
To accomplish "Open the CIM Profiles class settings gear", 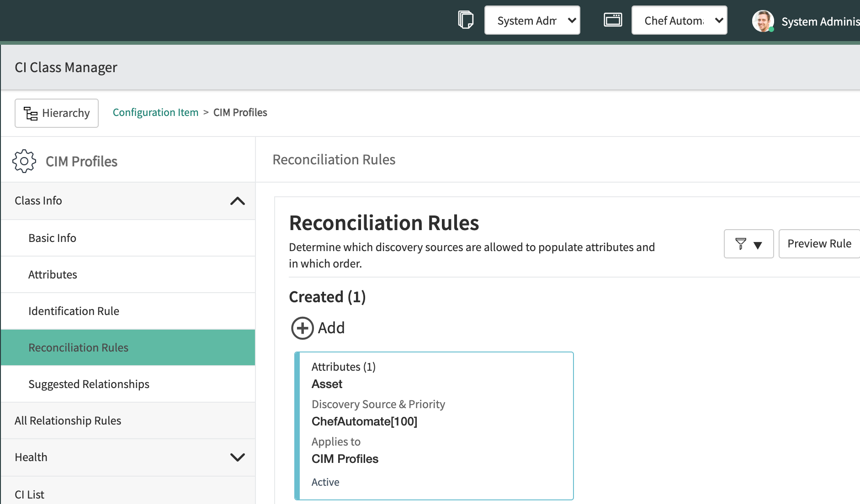I will pos(24,160).
